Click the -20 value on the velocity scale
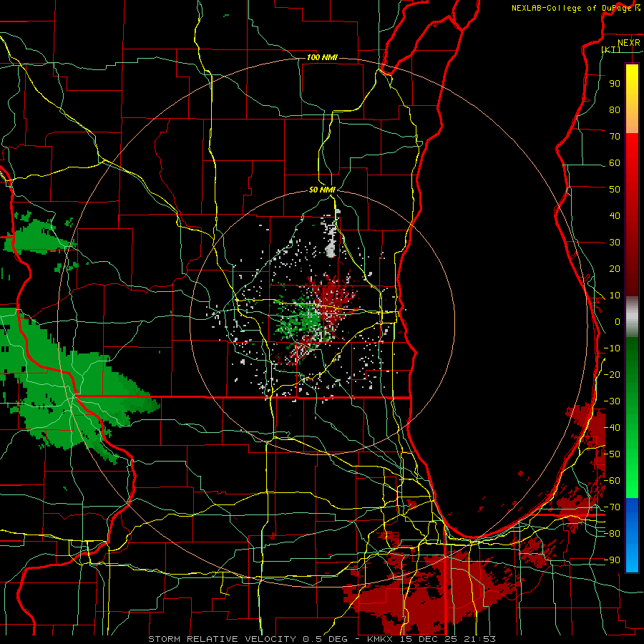Screen dimensions: 644x644 point(612,374)
